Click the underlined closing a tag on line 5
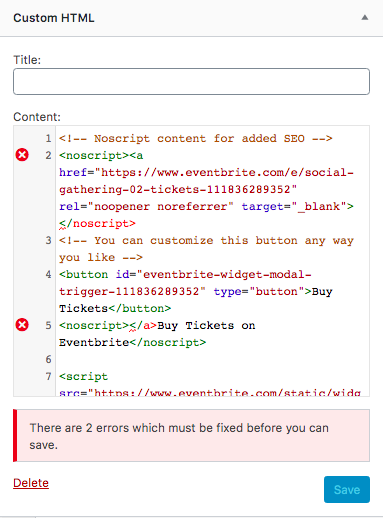The height and width of the screenshot is (518, 383). (x=143, y=325)
